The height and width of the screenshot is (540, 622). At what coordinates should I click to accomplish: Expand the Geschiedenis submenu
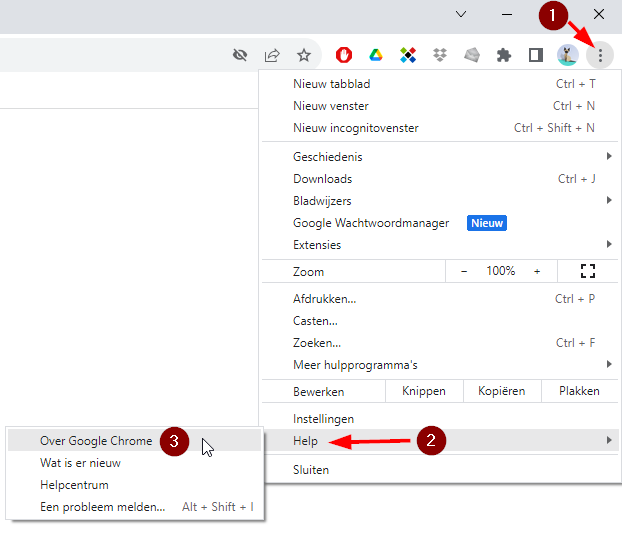click(x=440, y=157)
